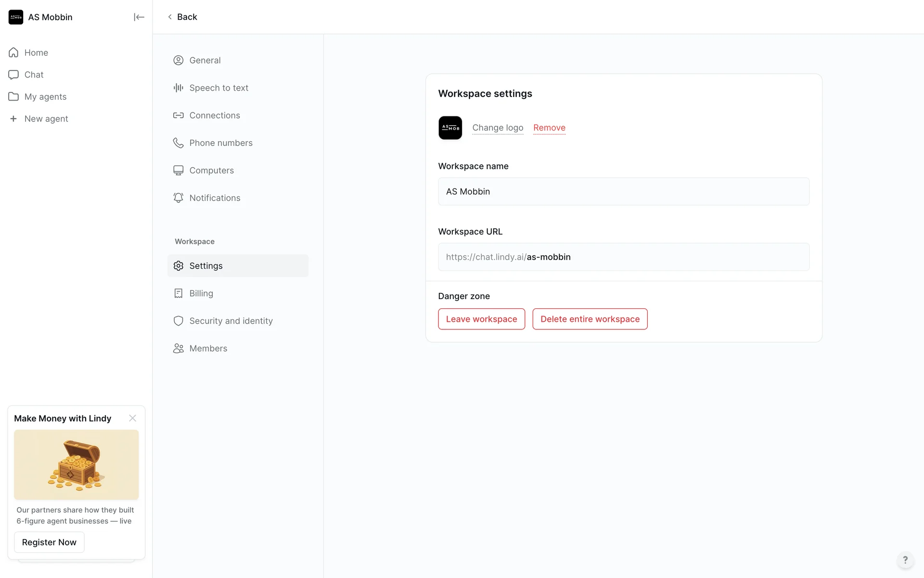924x578 pixels.
Task: Open Computers settings
Action: click(x=211, y=170)
